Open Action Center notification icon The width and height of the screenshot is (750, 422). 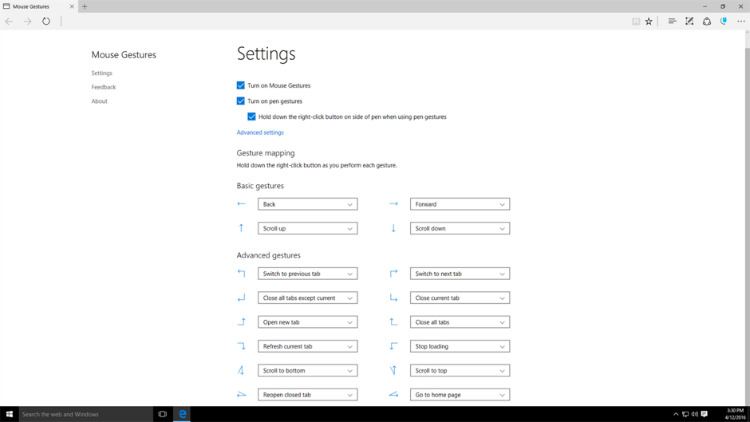pyautogui.click(x=705, y=414)
